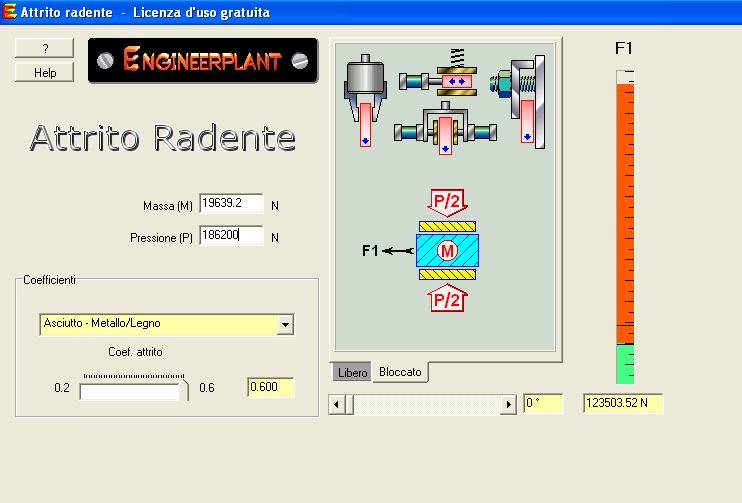The image size is (742, 503).
Task: Click the upper P/2 pressure arrow
Action: click(x=446, y=203)
